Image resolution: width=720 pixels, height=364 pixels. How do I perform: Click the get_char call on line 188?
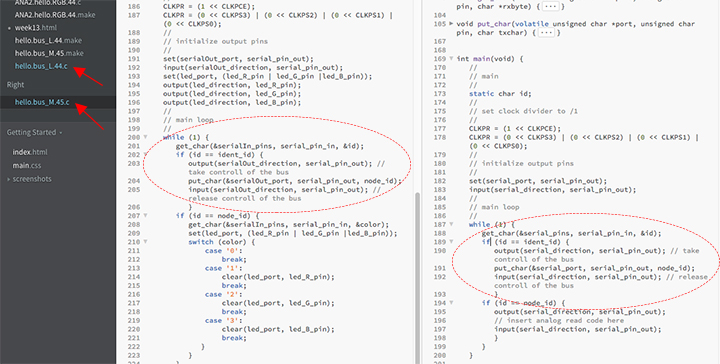(571, 233)
